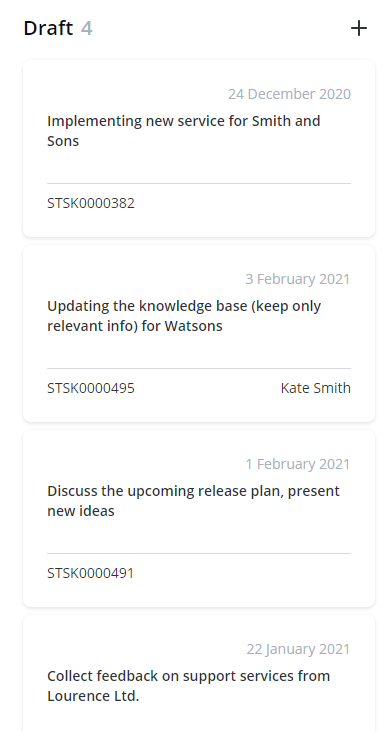Open task 'Discuss the upcoming release plan'
The height and width of the screenshot is (750, 390).
coord(193,501)
